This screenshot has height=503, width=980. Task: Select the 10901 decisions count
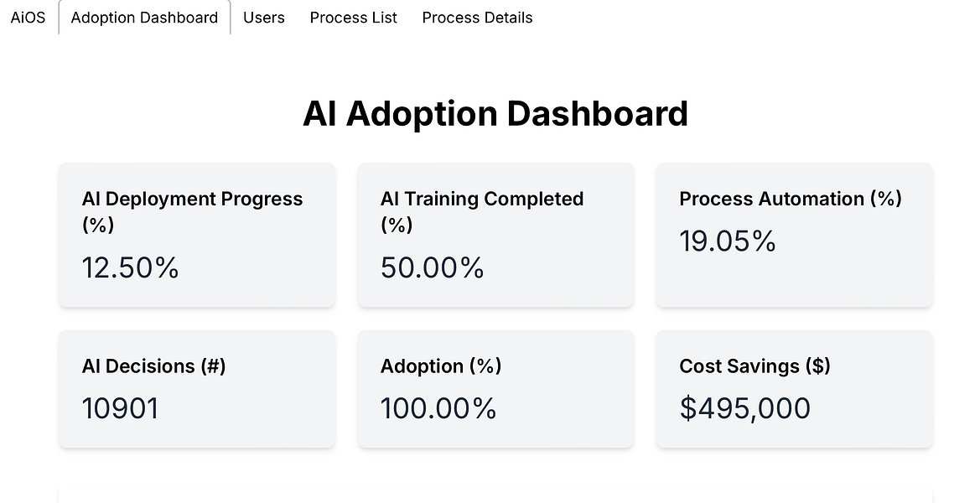click(x=121, y=408)
